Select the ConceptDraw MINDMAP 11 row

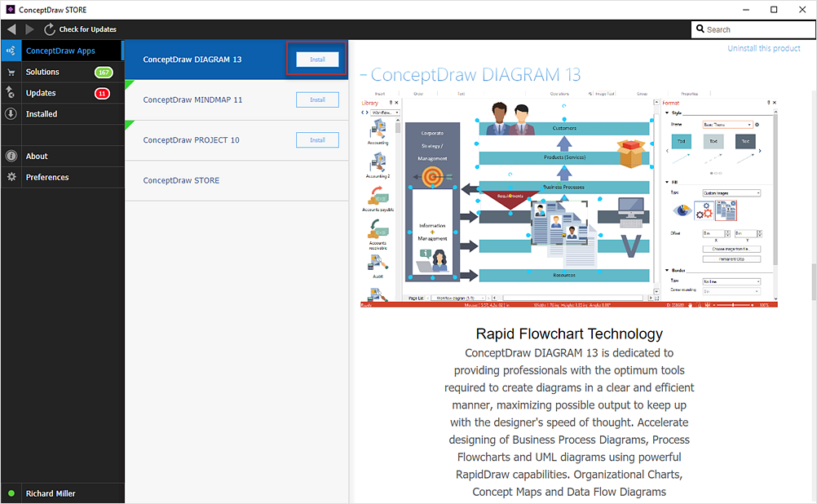pos(236,99)
